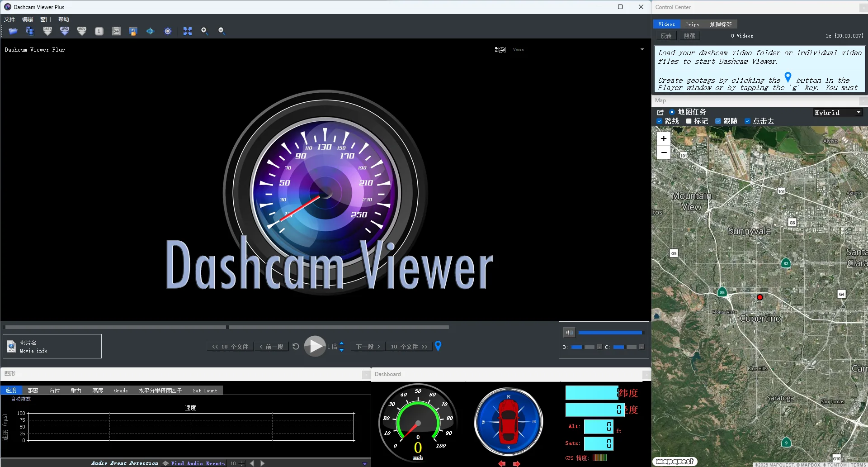Go to 前一段 previous segment
The height and width of the screenshot is (467, 868).
point(271,347)
